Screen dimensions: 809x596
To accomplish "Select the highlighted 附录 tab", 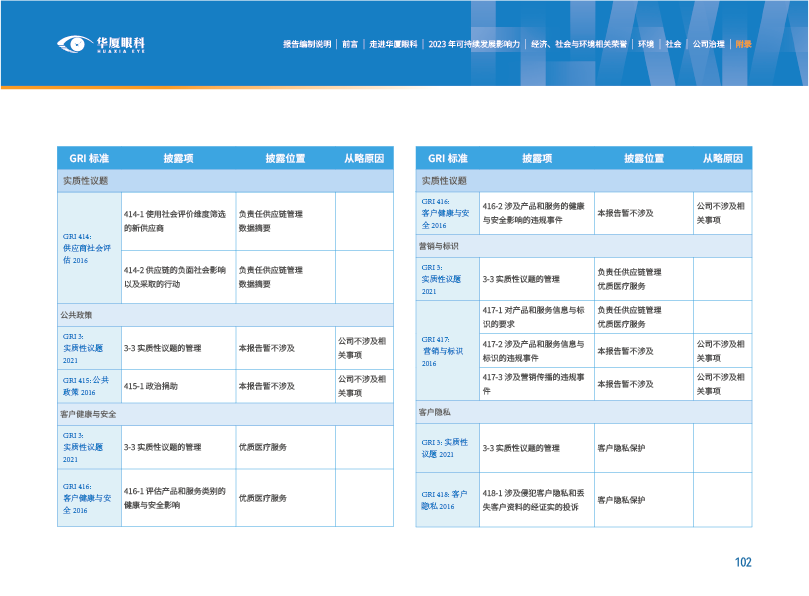I will (x=742, y=44).
